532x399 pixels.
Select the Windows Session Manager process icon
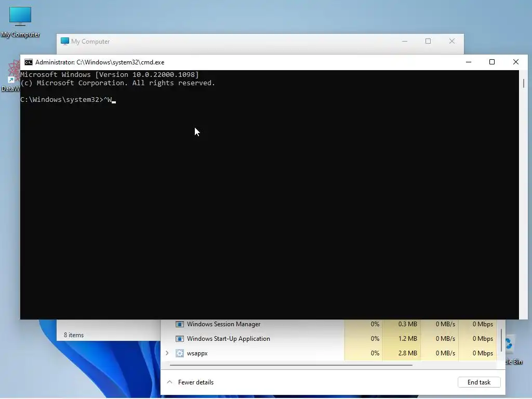[x=179, y=324]
